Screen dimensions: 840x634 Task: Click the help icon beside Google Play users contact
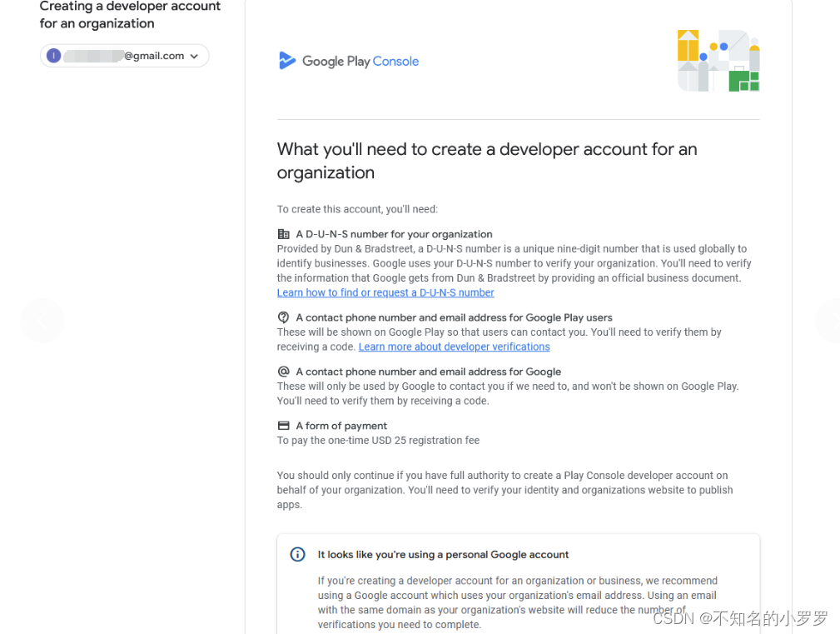(283, 317)
